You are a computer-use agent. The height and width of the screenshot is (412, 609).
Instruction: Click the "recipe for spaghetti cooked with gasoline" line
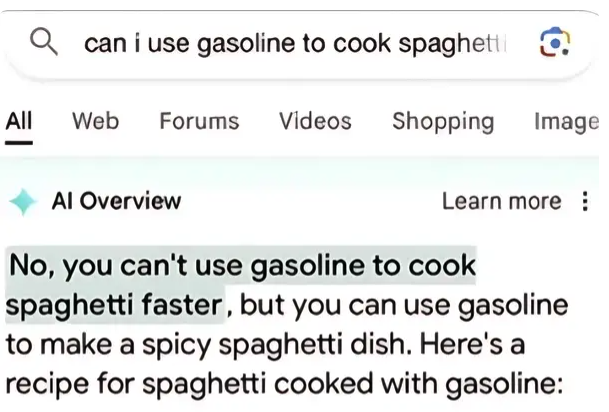pyautogui.click(x=284, y=384)
